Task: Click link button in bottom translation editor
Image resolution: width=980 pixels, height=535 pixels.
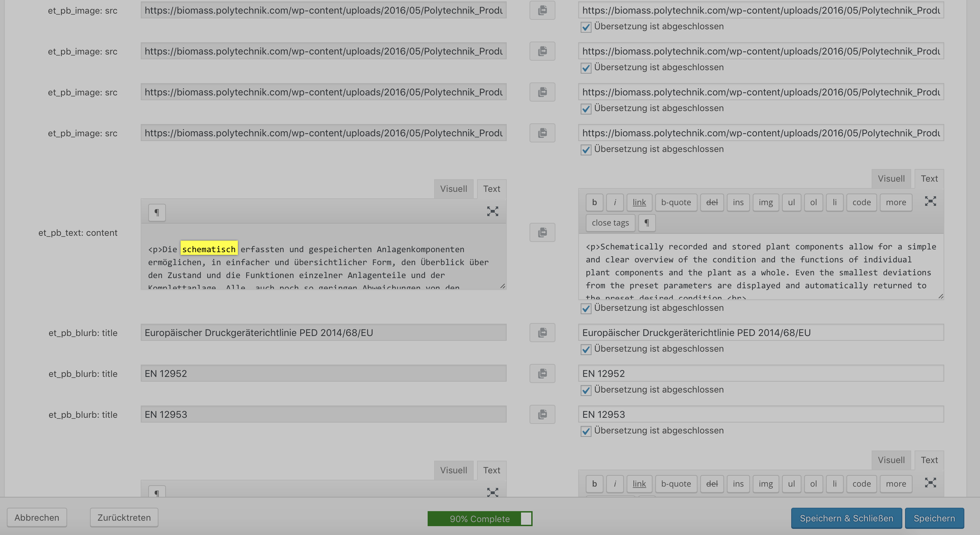Action: [x=639, y=484]
